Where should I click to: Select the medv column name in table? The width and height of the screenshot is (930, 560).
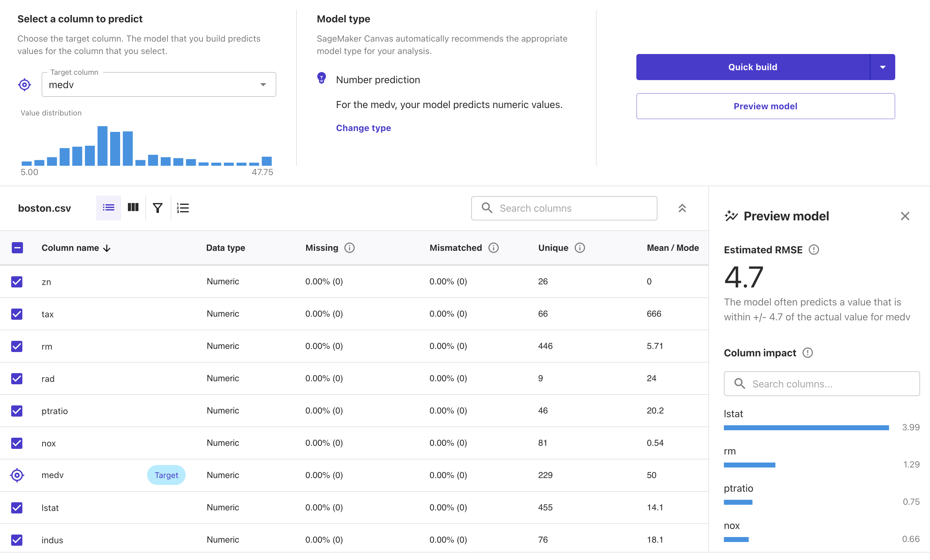(52, 475)
